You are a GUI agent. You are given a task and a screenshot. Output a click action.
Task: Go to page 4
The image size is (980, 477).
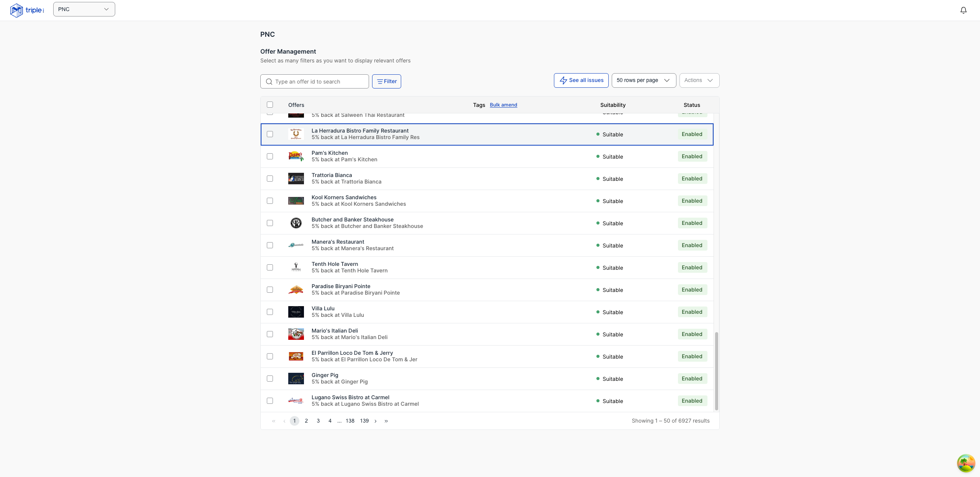pos(330,421)
